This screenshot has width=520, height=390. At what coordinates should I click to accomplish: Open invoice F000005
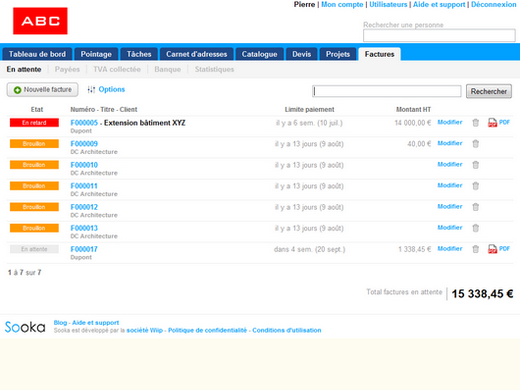point(84,123)
